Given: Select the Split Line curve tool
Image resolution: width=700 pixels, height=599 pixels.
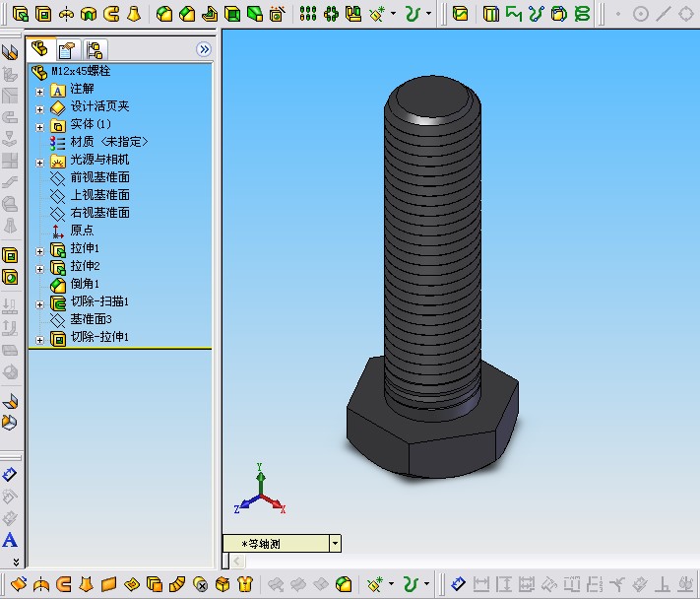Looking at the screenshot, I should coord(461,14).
